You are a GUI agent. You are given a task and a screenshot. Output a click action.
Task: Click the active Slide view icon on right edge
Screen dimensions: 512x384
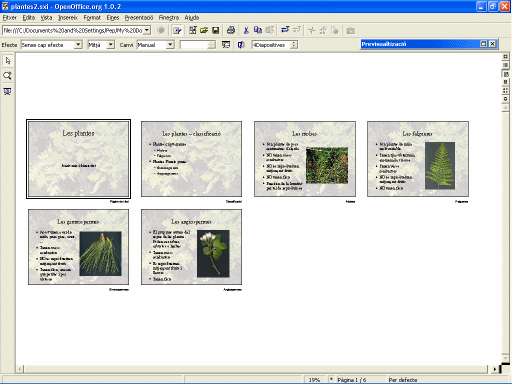(x=505, y=74)
